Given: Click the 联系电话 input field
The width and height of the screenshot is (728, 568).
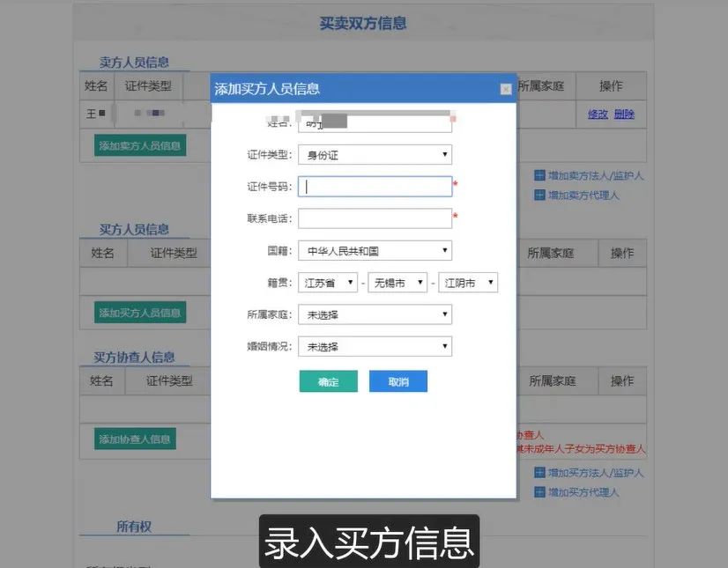Looking at the screenshot, I should pyautogui.click(x=375, y=218).
